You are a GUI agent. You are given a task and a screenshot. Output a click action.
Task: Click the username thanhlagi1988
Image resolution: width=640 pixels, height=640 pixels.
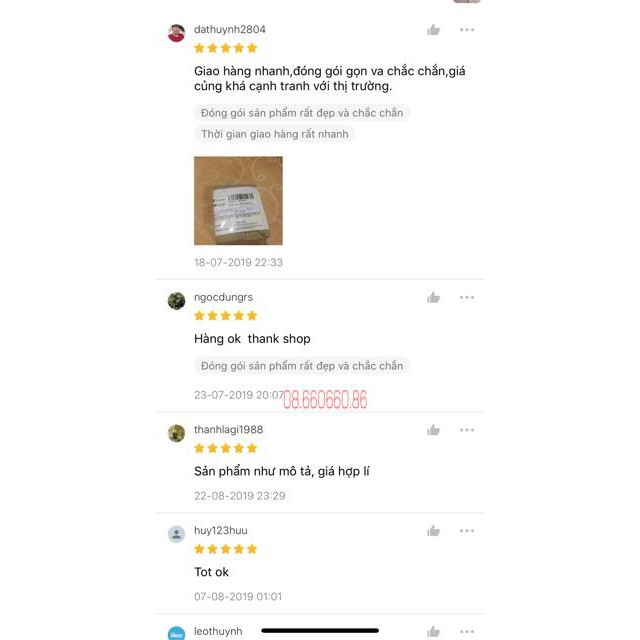[229, 429]
